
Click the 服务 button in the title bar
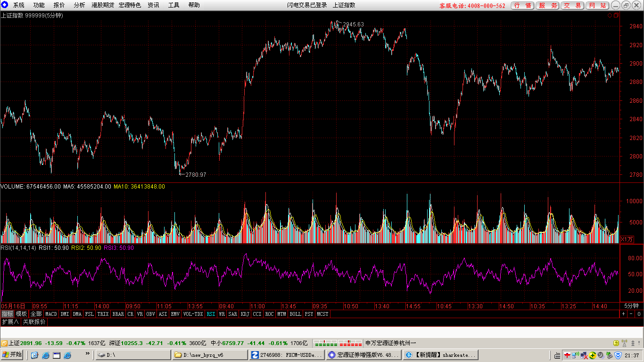(x=548, y=6)
